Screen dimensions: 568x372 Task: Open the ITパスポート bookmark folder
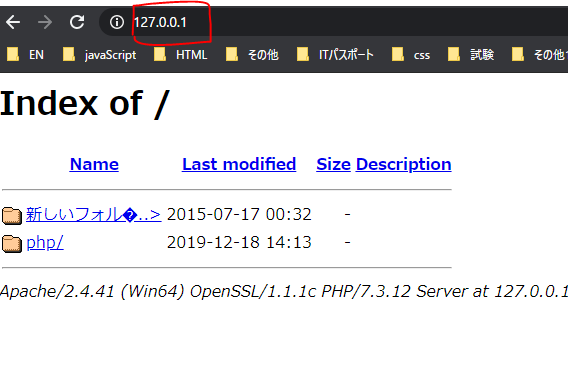click(x=335, y=55)
